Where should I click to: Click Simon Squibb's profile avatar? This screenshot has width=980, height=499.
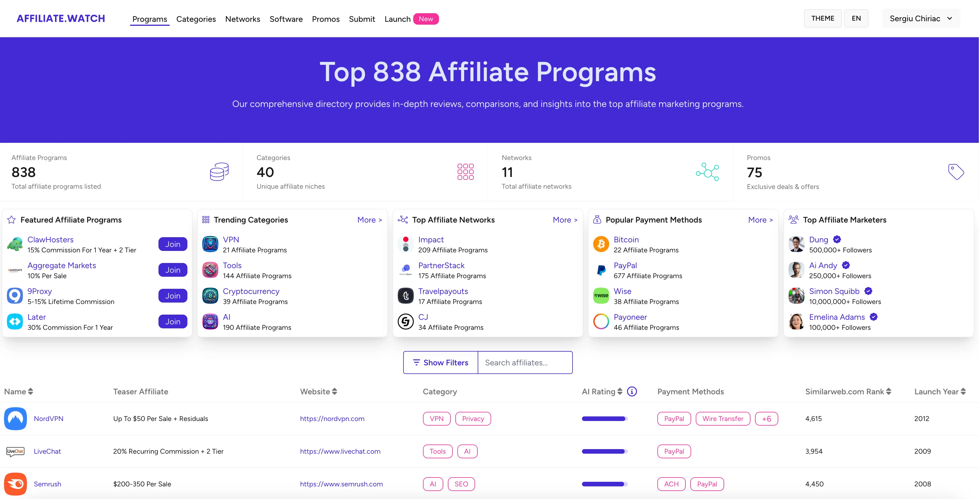796,296
